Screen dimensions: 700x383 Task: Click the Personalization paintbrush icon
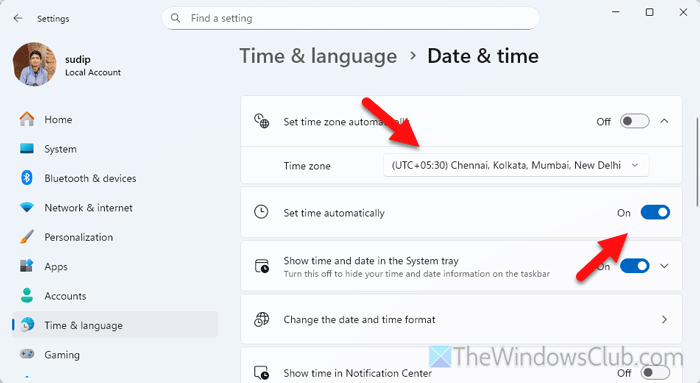(x=27, y=237)
